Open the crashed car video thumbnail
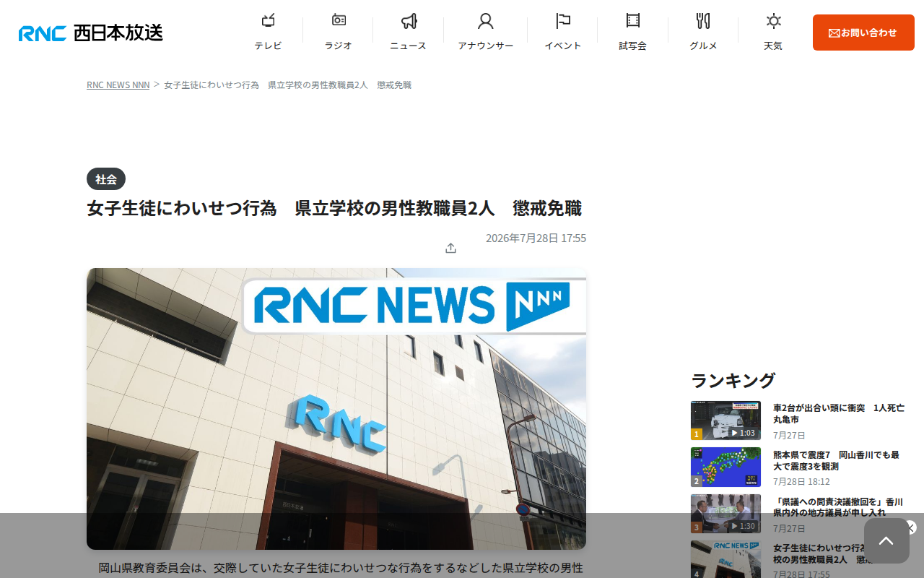Image resolution: width=924 pixels, height=578 pixels. [x=725, y=420]
